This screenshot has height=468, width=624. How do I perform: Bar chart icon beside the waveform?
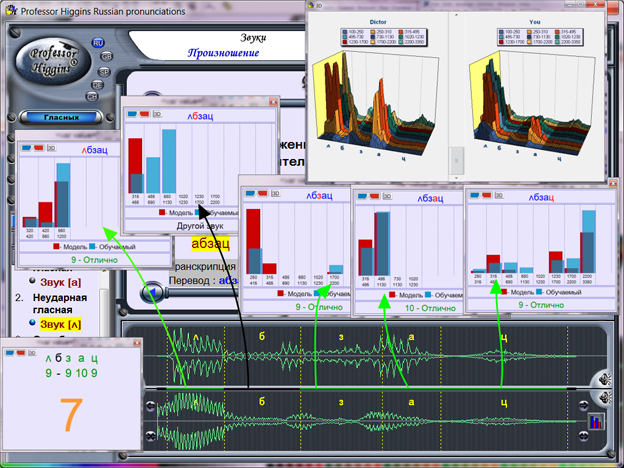[596, 421]
